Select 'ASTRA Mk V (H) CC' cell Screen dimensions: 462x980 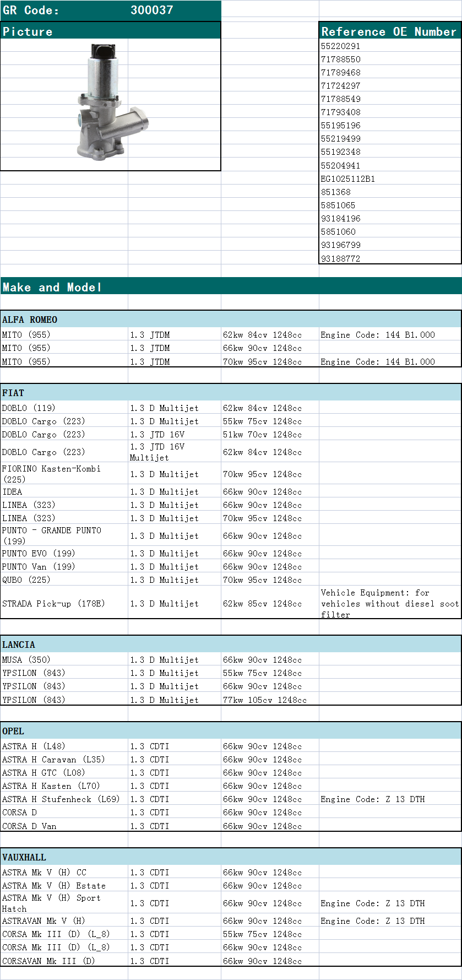(64, 872)
